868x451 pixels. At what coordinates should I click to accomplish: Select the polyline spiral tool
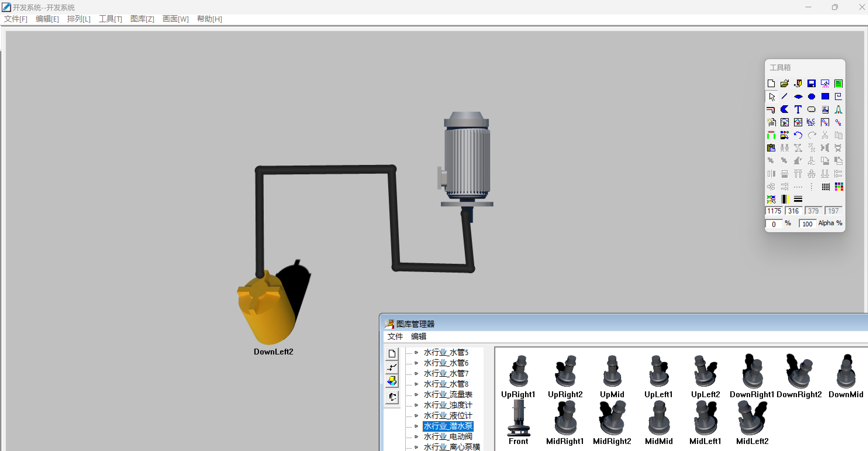tap(838, 97)
